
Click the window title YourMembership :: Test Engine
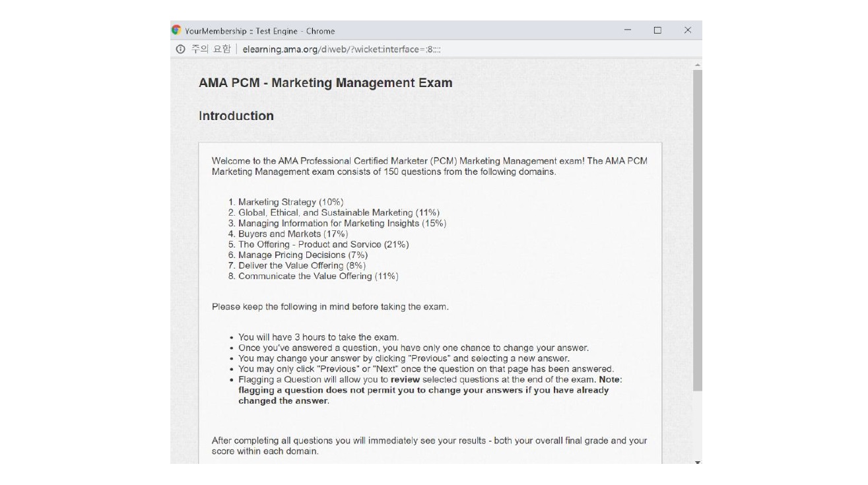point(260,31)
